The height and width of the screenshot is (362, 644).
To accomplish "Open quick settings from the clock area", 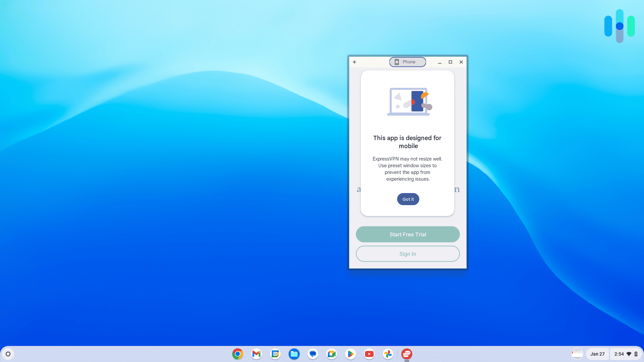I will coord(620,354).
